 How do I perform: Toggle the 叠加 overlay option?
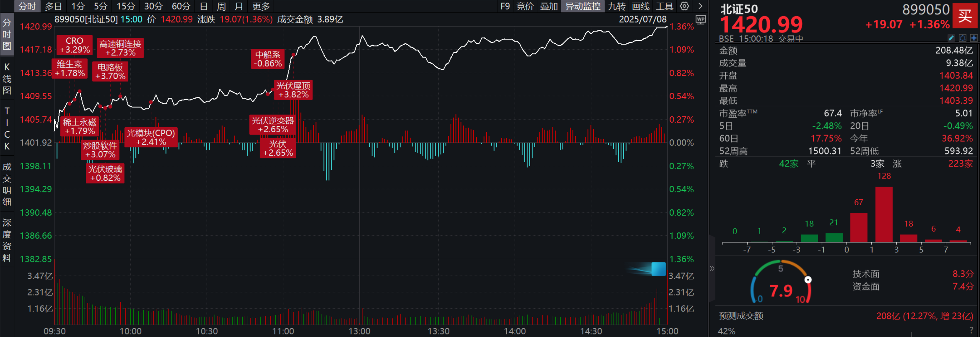pos(548,6)
